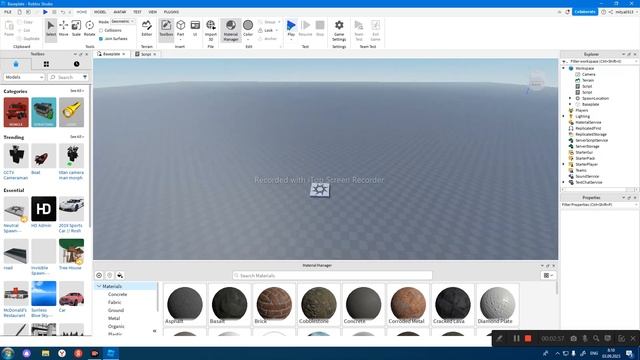Viewport: 640px width, 360px height.
Task: Pick the Corroded Metal material swatch
Action: coord(408,304)
